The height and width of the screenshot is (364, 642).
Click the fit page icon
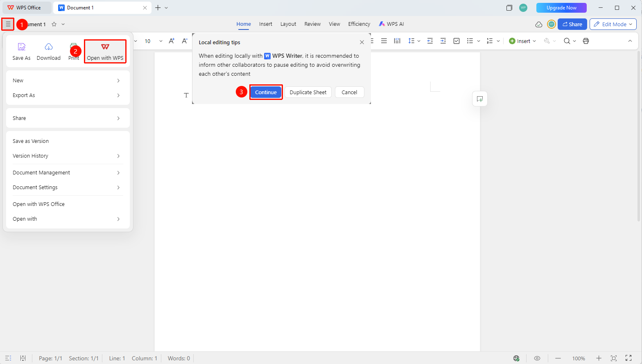click(613, 358)
